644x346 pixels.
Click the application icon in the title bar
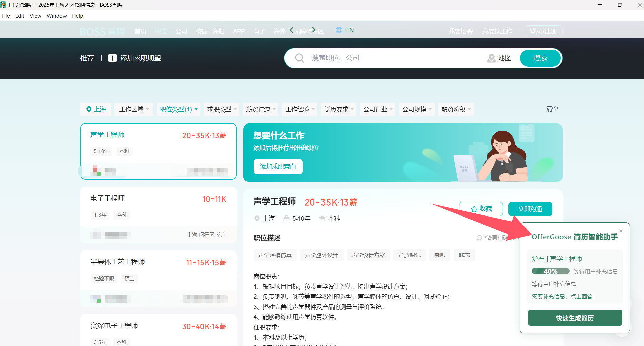3,5
